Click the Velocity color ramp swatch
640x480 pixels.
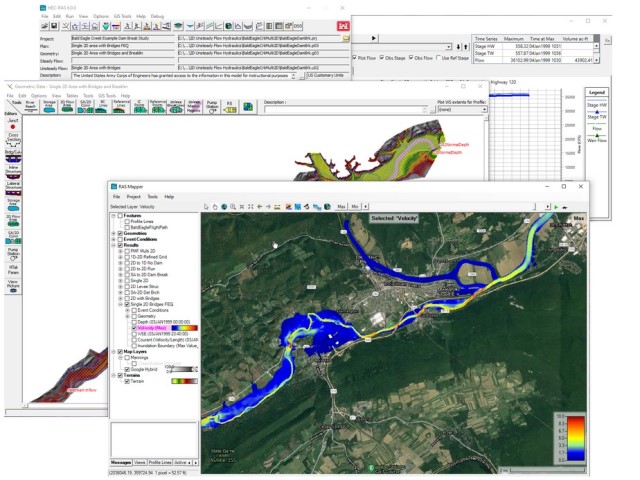point(184,328)
